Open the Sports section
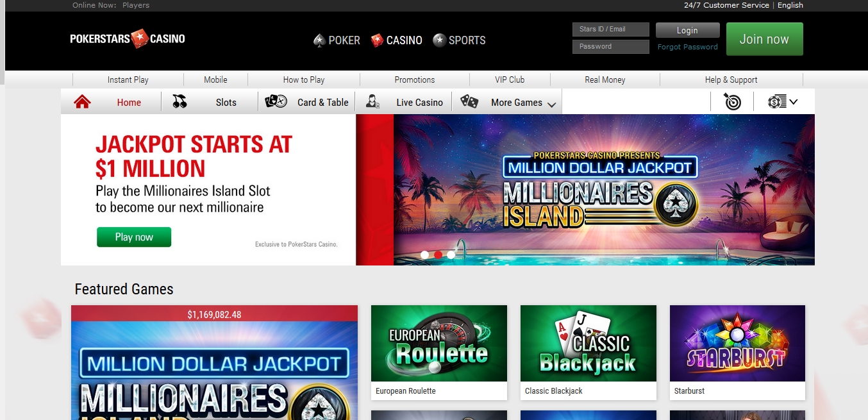 (459, 40)
